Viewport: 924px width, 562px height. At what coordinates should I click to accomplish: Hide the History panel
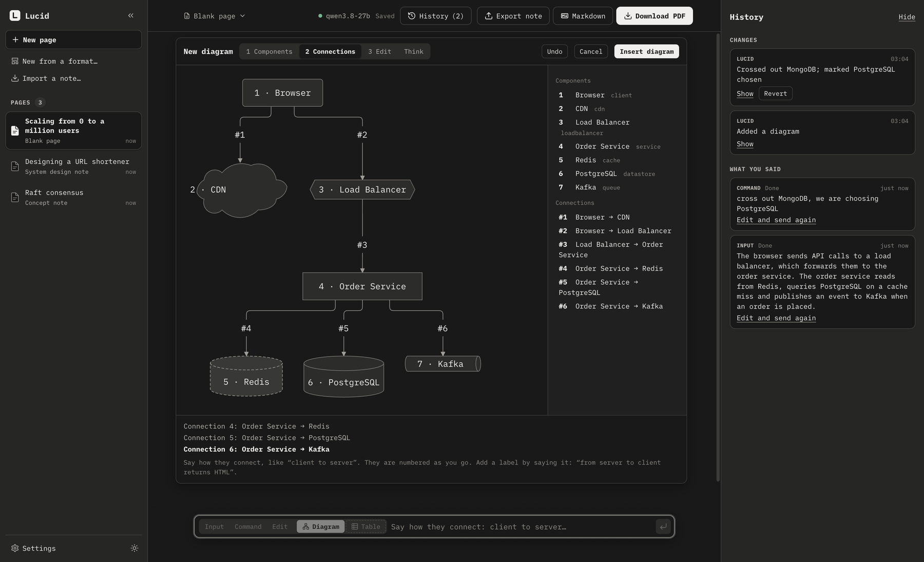(x=907, y=17)
